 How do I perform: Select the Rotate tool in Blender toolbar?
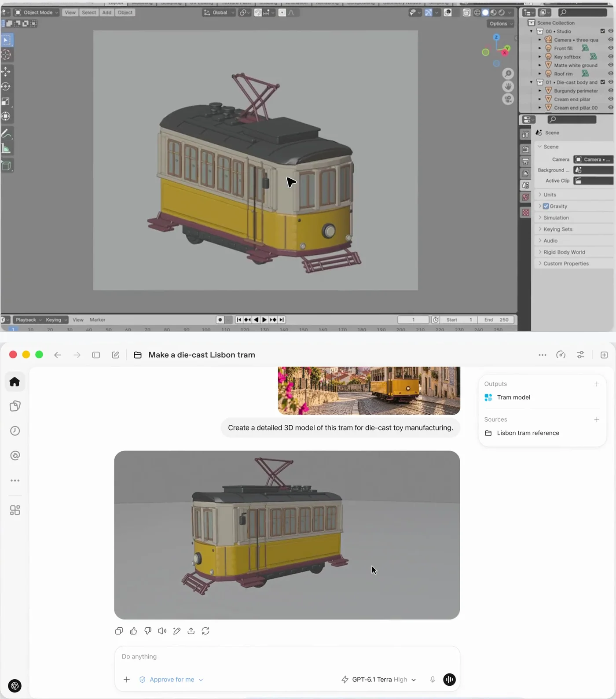click(6, 87)
